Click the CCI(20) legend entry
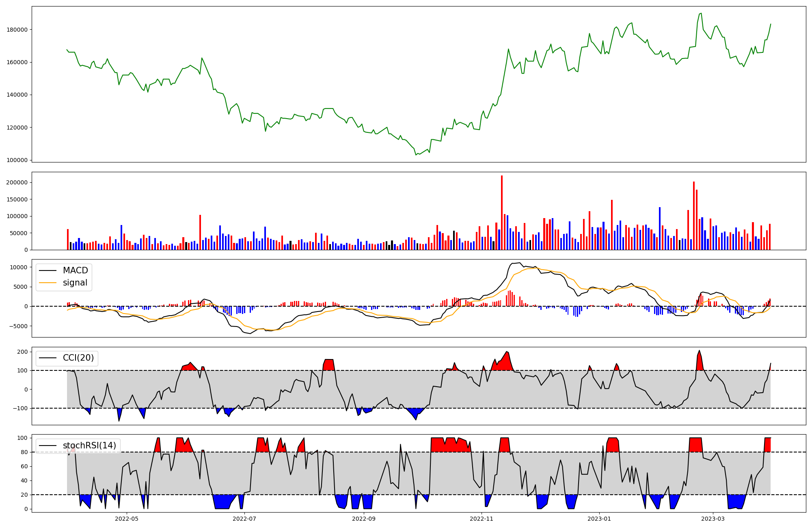Screen dimensions: 812x528 coord(78,358)
